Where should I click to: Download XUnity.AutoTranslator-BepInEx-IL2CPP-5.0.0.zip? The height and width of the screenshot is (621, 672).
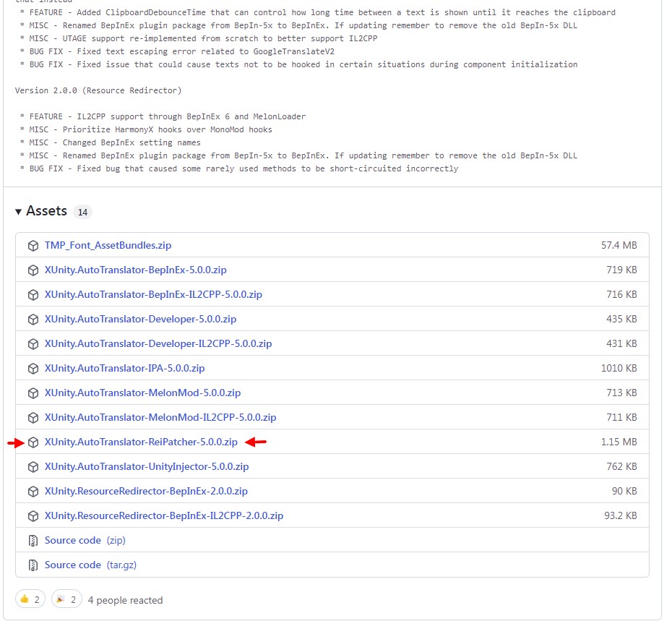coord(153,294)
